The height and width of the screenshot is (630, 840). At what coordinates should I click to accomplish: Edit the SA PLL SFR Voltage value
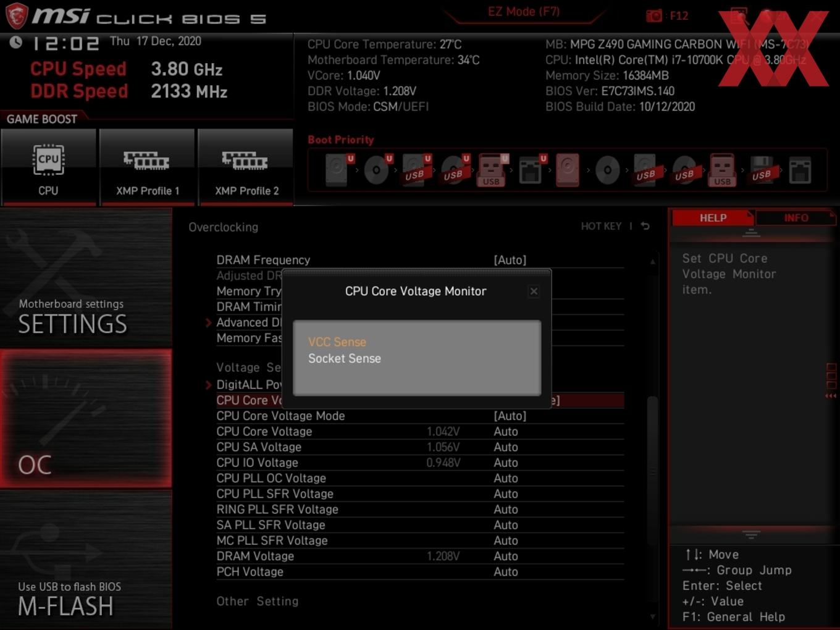(x=506, y=525)
